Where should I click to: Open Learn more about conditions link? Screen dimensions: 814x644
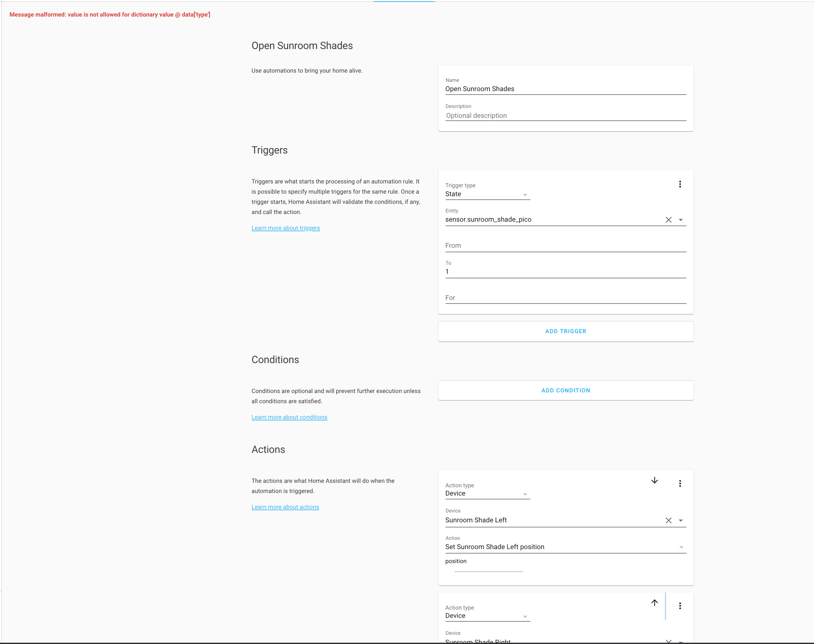click(x=289, y=417)
